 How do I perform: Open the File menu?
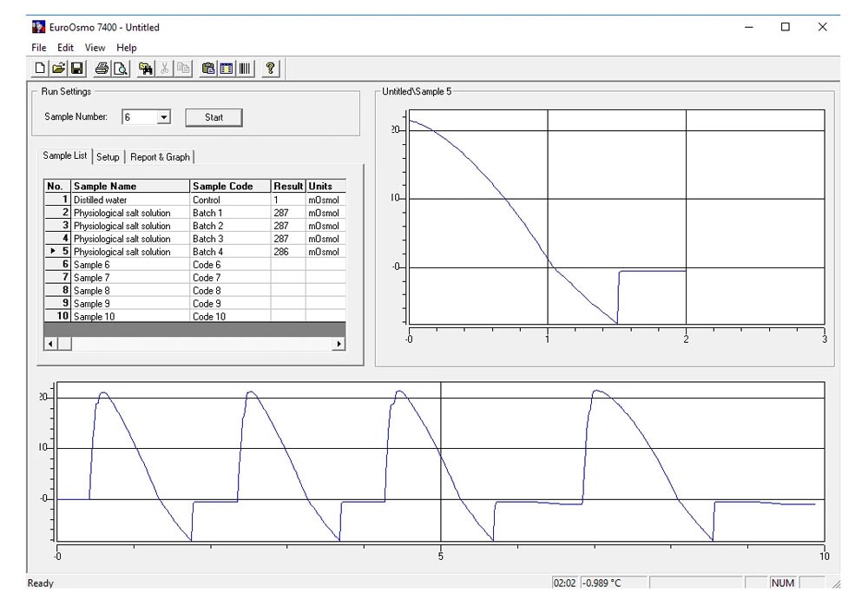pyautogui.click(x=39, y=48)
